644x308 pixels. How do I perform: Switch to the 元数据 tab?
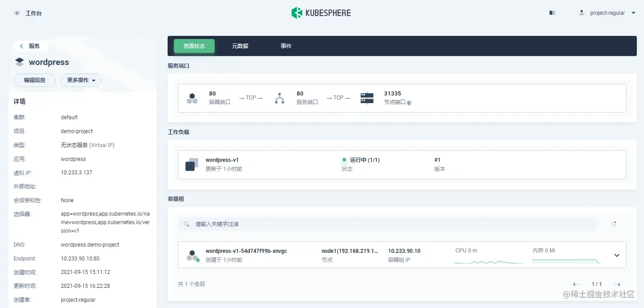point(240,46)
